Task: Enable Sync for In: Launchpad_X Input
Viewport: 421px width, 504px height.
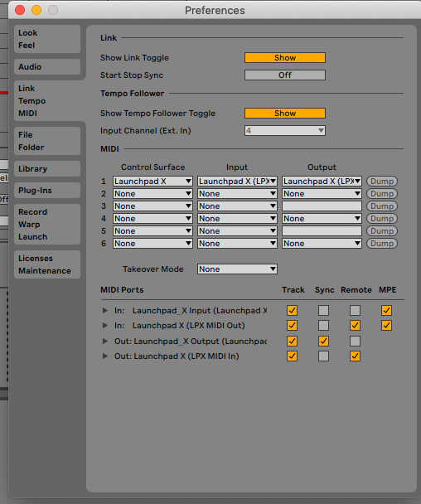Action: [x=323, y=311]
